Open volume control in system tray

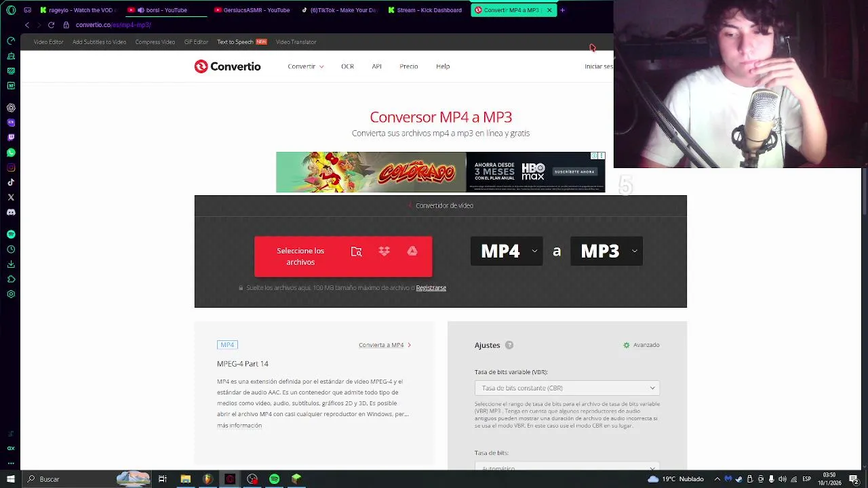click(782, 479)
